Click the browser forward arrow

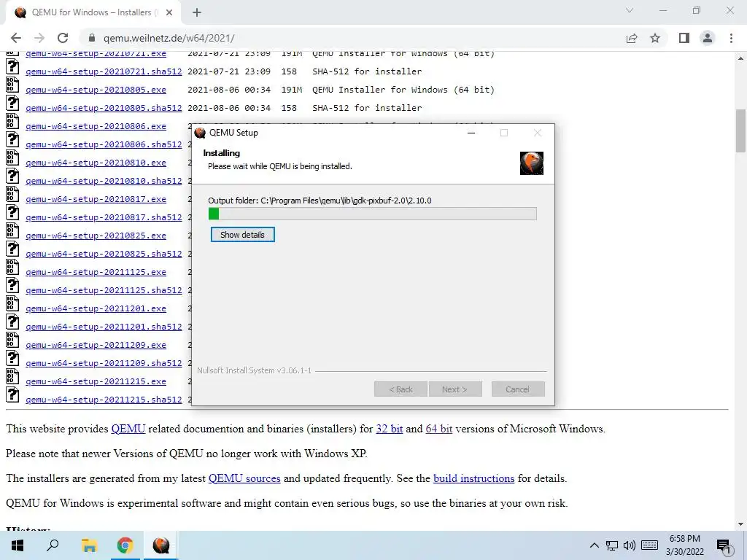click(39, 38)
